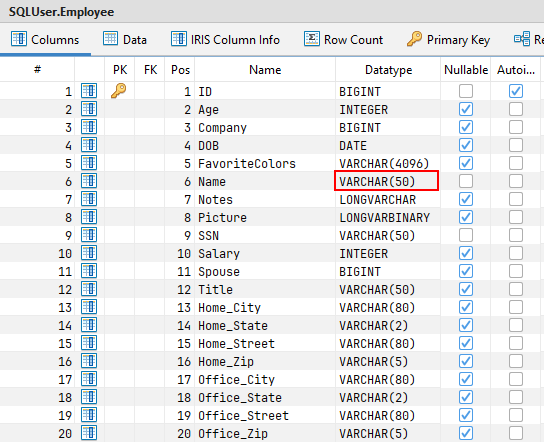This screenshot has height=445, width=544.
Task: Click the column icon for row 6 Name
Action: click(89, 181)
